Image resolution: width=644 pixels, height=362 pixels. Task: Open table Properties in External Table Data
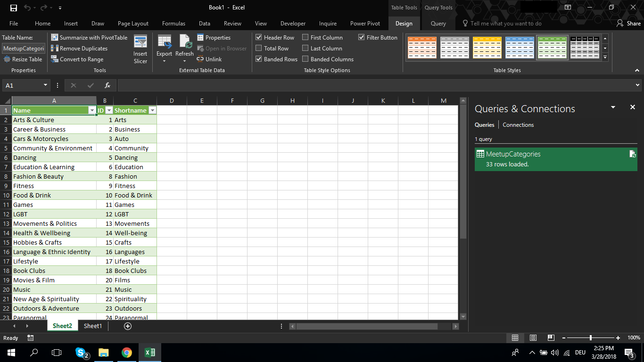[217, 37]
